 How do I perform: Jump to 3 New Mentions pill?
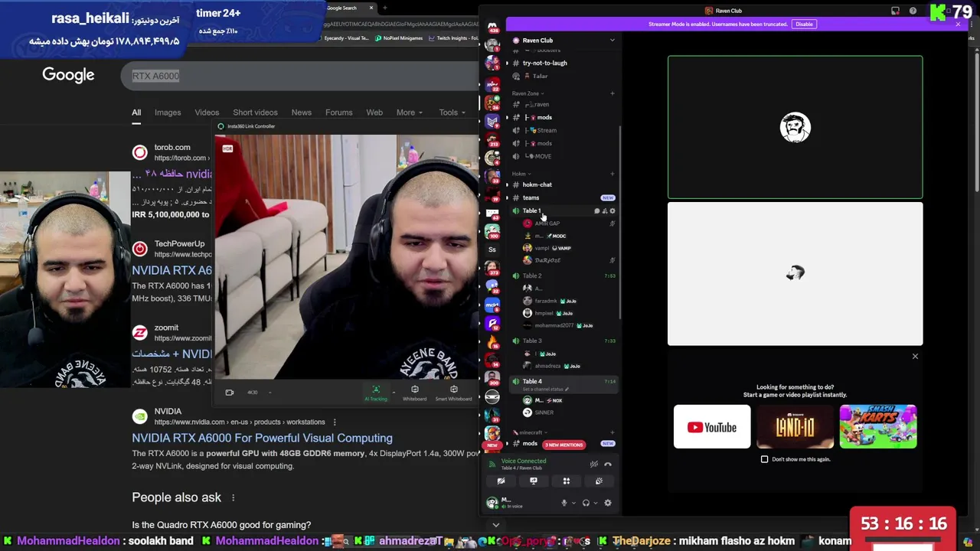(563, 445)
